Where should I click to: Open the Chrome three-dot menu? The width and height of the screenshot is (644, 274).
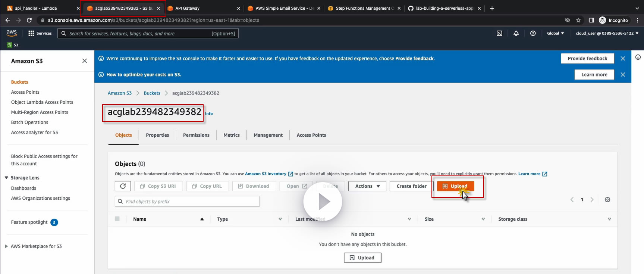click(637, 20)
